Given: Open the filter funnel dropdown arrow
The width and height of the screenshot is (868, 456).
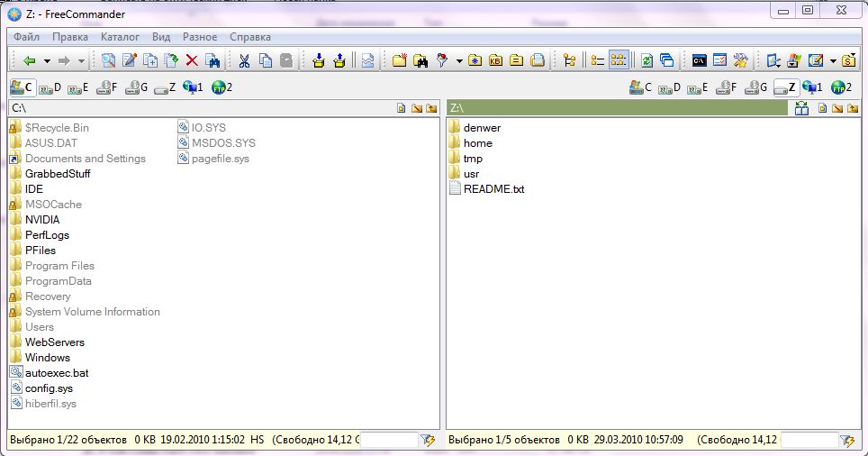Looking at the screenshot, I should (x=458, y=61).
